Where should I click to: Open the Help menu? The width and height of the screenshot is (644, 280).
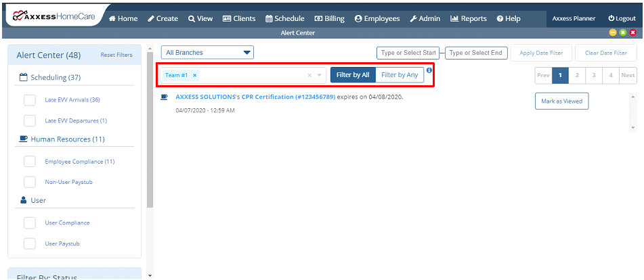pyautogui.click(x=509, y=18)
